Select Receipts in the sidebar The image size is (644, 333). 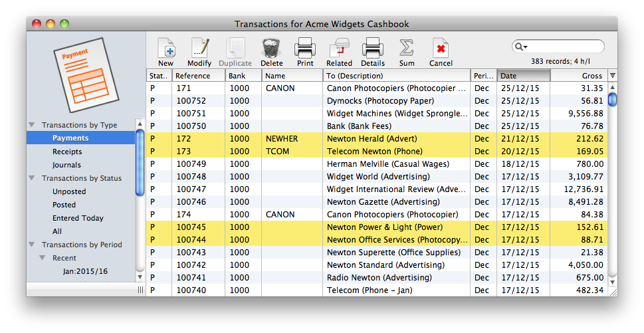pyautogui.click(x=67, y=152)
